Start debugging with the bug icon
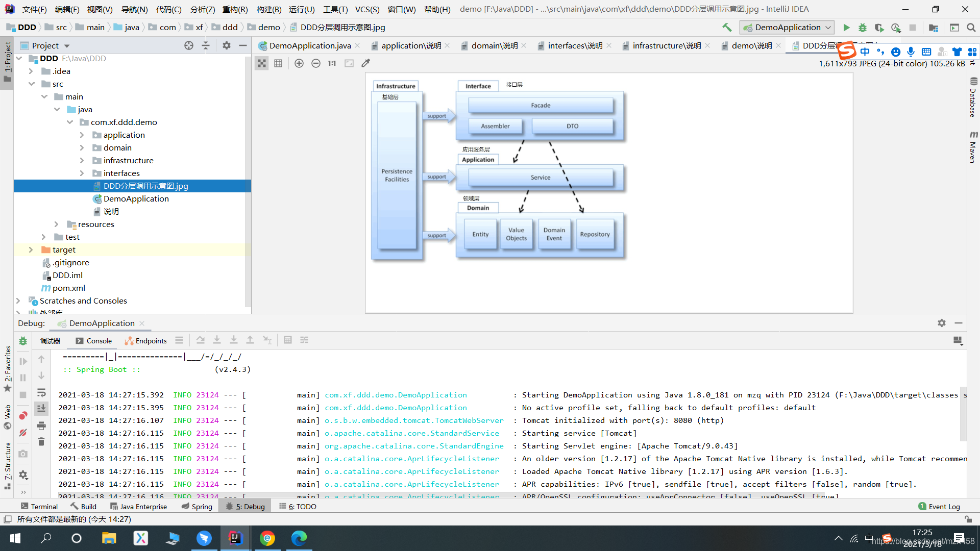Viewport: 980px width, 551px height. tap(863, 28)
